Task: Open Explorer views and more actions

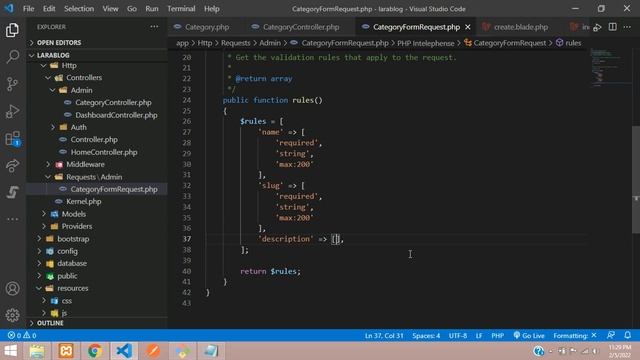Action: pyautogui.click(x=154, y=27)
